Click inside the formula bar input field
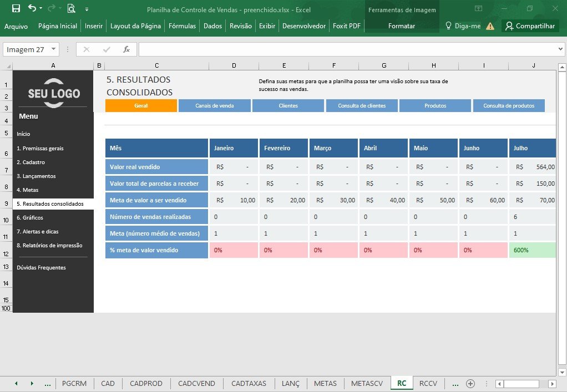The width and height of the screenshot is (567, 392). click(347, 49)
